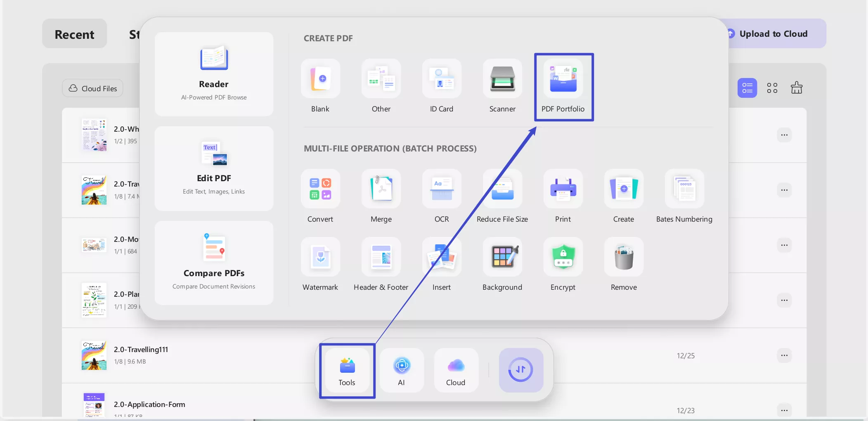This screenshot has width=868, height=421.
Task: Open the Header & Footer tool
Action: (381, 262)
